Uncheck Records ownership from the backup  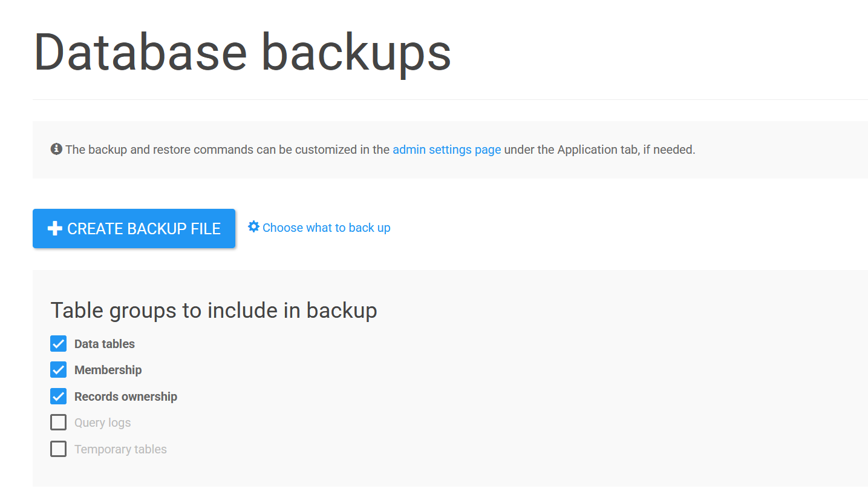58,396
